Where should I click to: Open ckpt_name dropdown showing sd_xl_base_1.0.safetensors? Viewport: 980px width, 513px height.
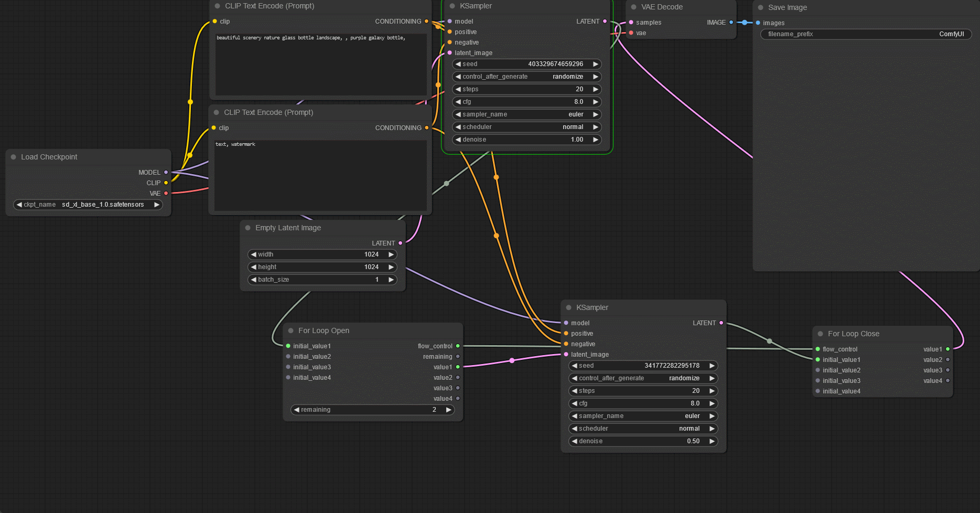click(x=88, y=205)
